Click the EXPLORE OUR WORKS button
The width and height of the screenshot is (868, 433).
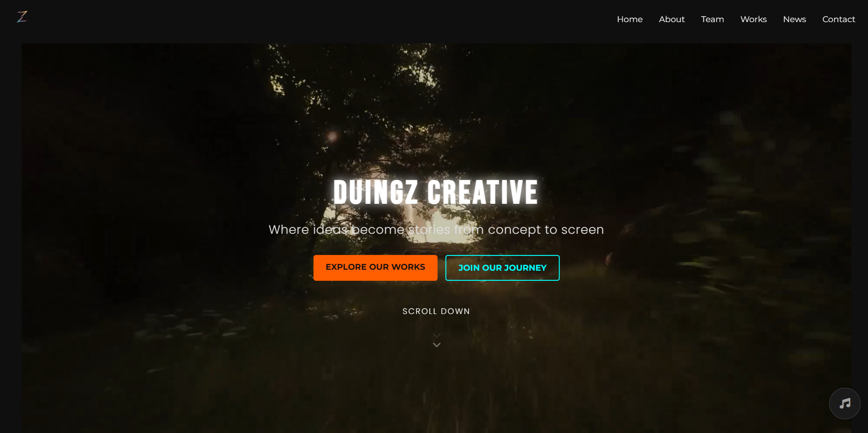point(375,267)
